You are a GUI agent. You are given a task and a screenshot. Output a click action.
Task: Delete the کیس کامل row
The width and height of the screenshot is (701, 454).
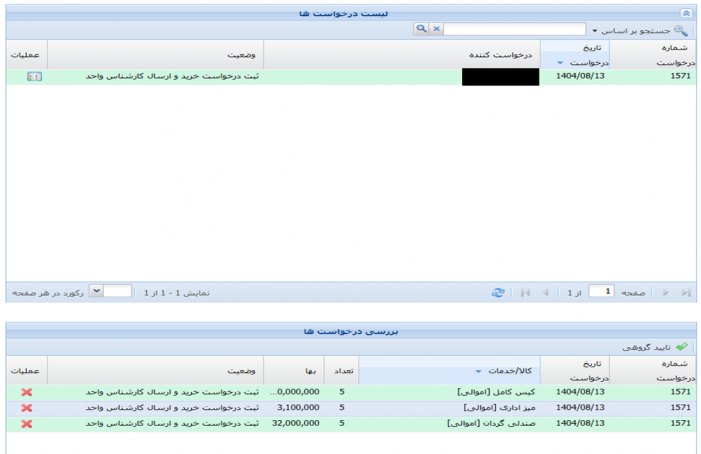coord(26,392)
